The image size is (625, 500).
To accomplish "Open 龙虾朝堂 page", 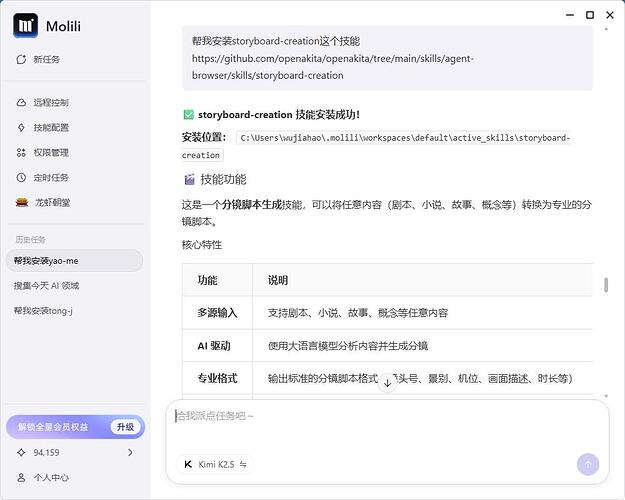I will (43, 203).
